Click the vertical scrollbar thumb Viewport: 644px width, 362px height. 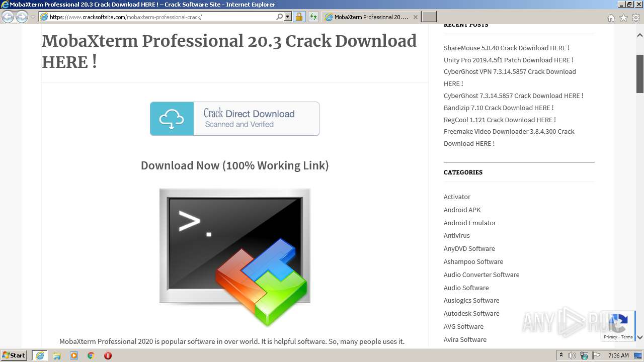(640, 74)
